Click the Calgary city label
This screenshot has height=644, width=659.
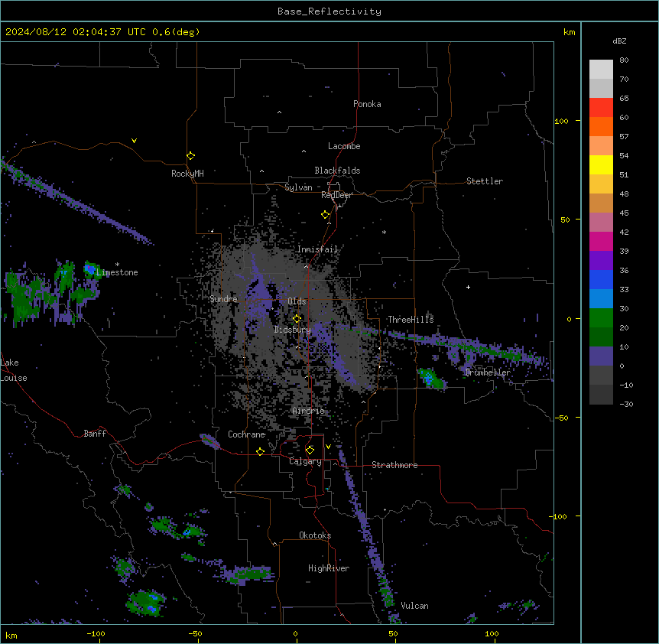pos(305,461)
